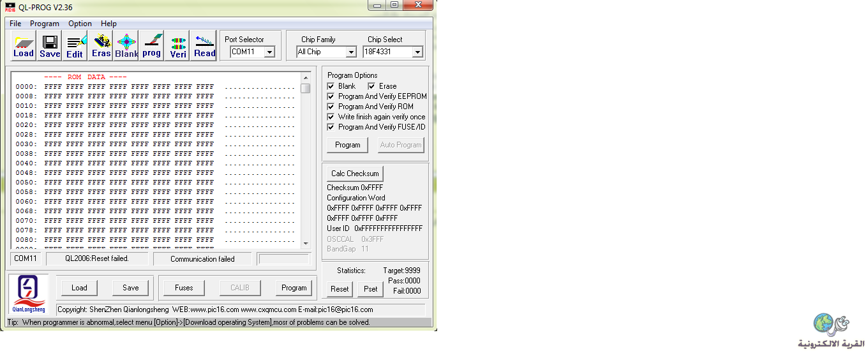Click the progress bar in status area
868x358 pixels.
pyautogui.click(x=284, y=259)
